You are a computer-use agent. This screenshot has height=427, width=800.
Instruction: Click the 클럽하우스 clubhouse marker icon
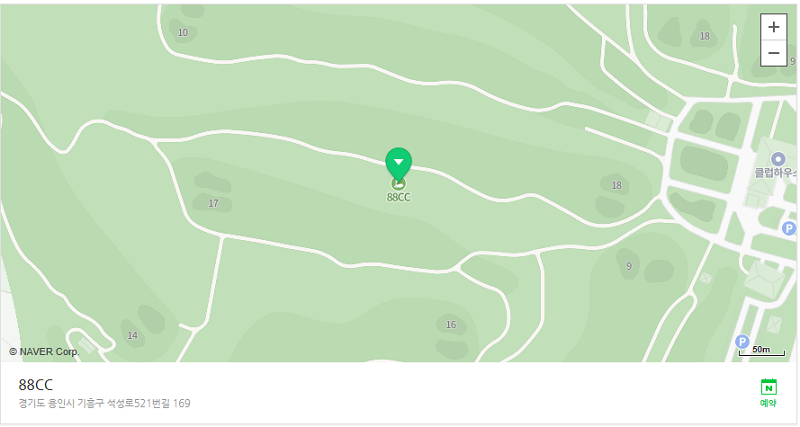778,159
